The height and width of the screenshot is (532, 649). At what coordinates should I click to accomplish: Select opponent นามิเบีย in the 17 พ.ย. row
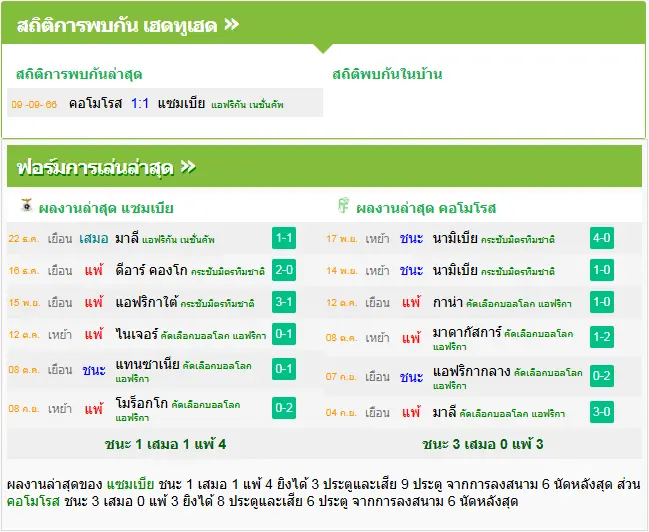(x=455, y=238)
